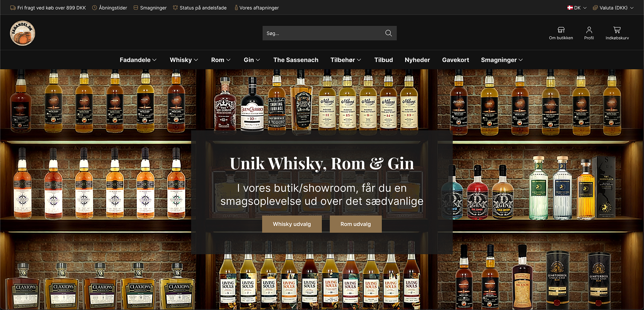
Task: Open the Gavekort page
Action: [455, 60]
